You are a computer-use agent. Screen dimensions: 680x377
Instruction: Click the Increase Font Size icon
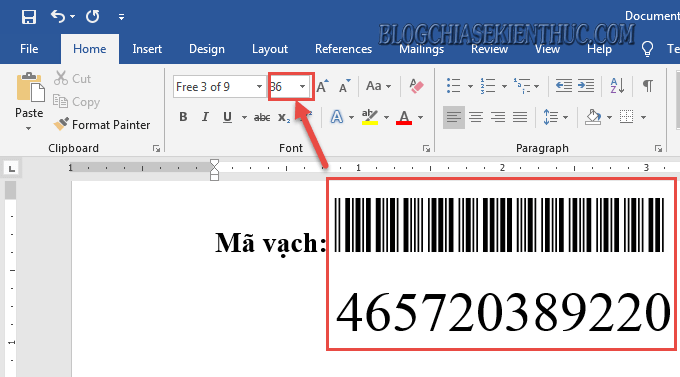coord(322,86)
